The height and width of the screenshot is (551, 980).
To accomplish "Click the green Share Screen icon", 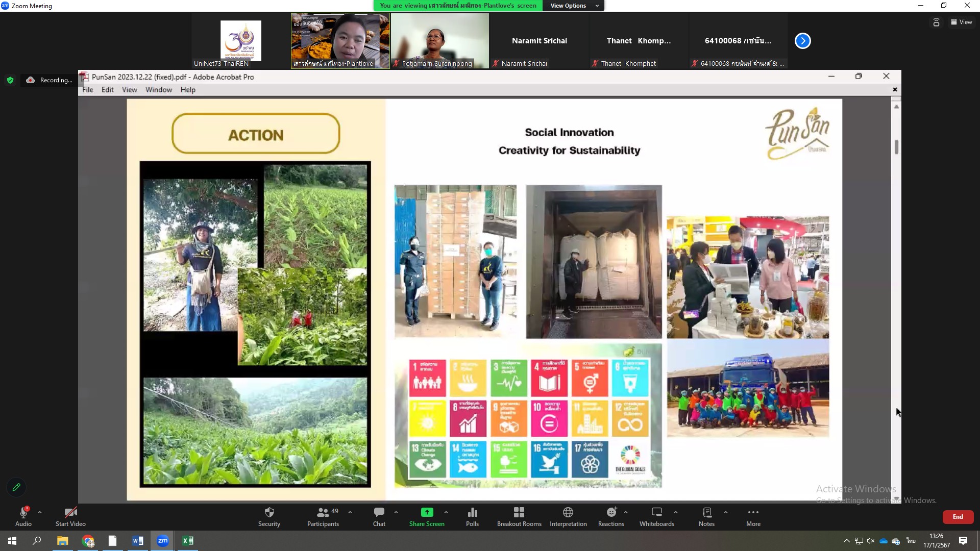I will tap(427, 512).
